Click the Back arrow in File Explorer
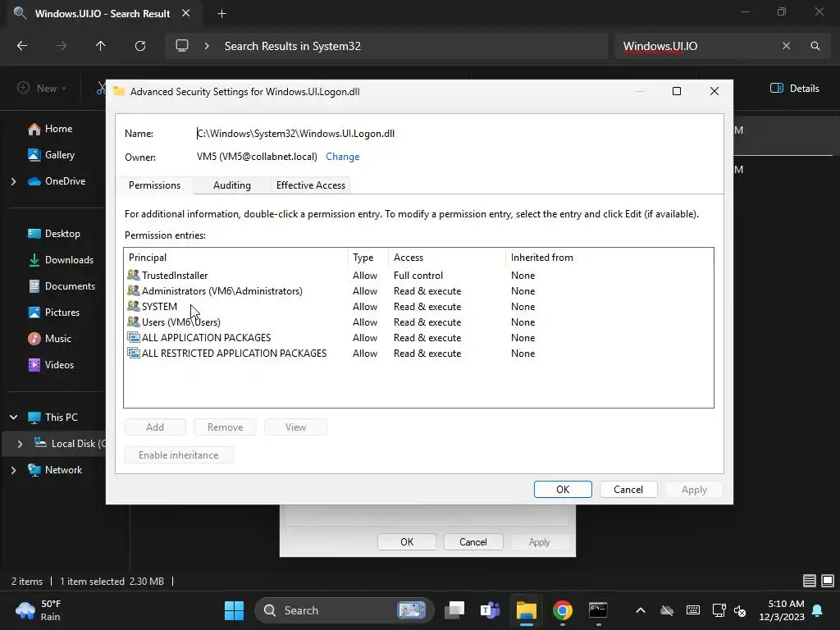The image size is (840, 630). 22,46
